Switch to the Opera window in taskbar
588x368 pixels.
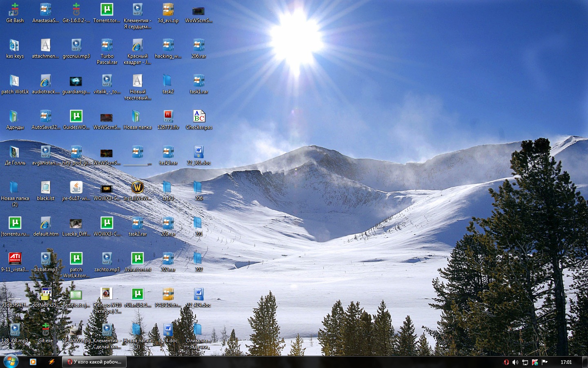click(x=94, y=362)
